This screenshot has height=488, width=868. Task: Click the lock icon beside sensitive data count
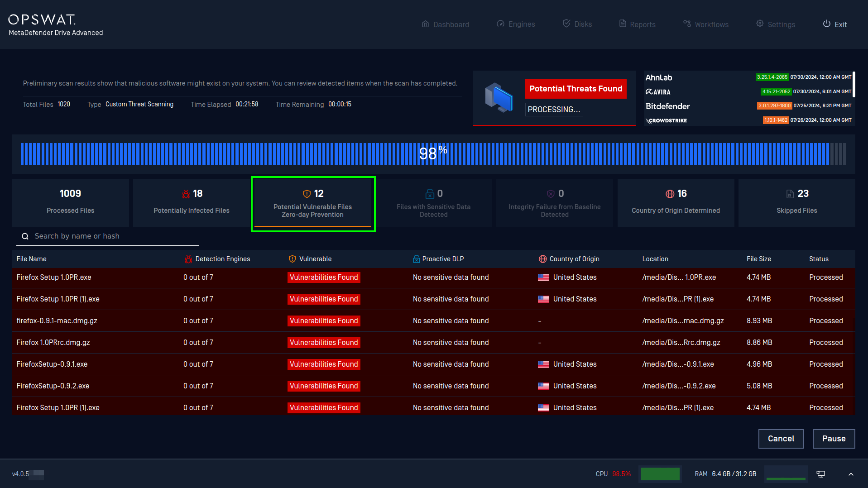click(430, 194)
